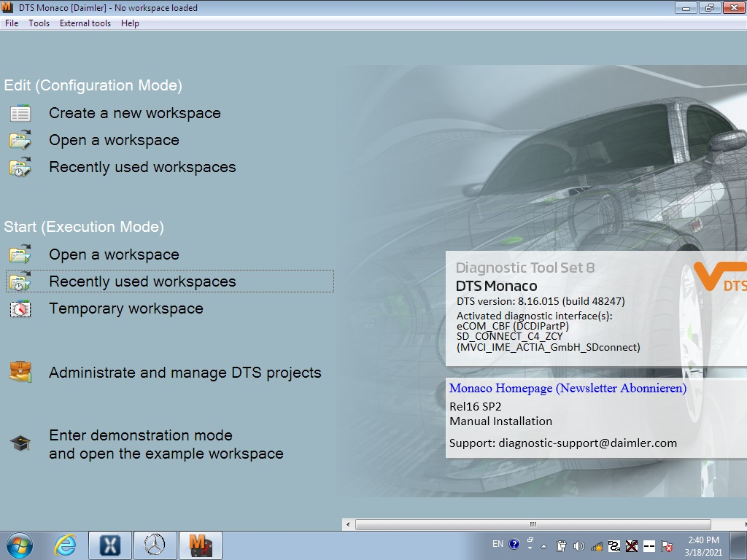Screen dimensions: 747x560
Task: Click the Manual Installation text
Action: tap(500, 421)
